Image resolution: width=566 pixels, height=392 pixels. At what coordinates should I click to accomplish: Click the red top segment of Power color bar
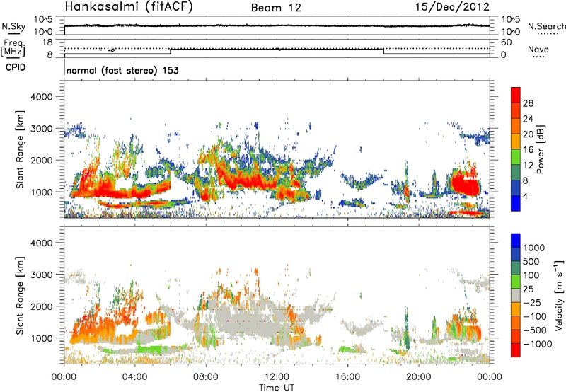516,95
